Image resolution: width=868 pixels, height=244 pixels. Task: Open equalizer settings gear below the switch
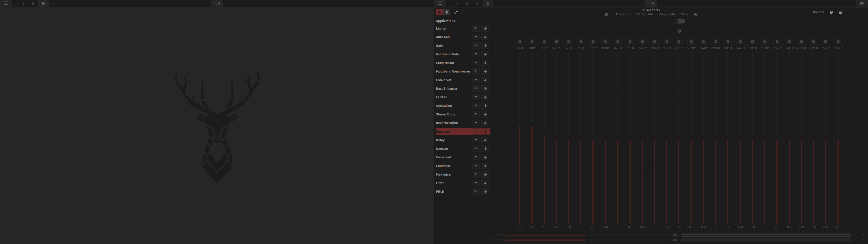pyautogui.click(x=679, y=31)
